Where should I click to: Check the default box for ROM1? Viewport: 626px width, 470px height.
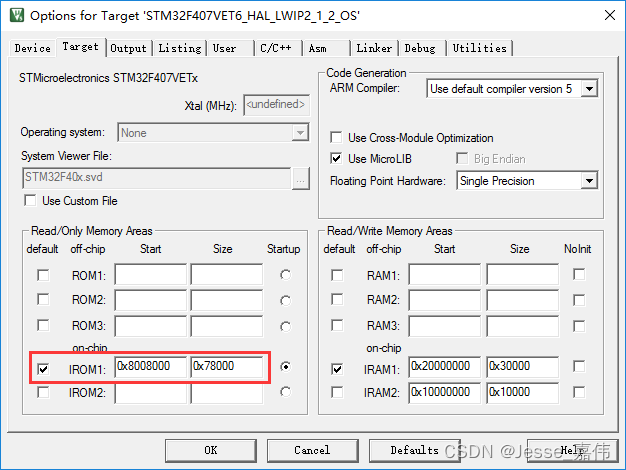(x=43, y=275)
